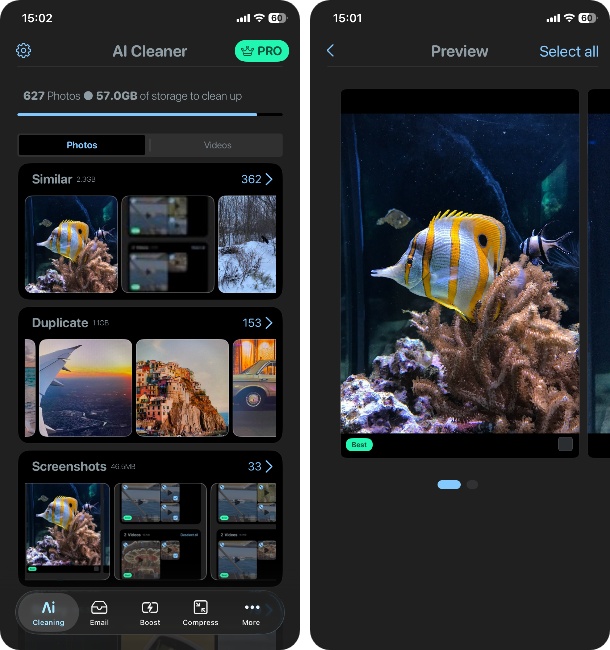This screenshot has width=610, height=650.
Task: Tap the large butterflyfish preview image
Action: tap(460, 274)
